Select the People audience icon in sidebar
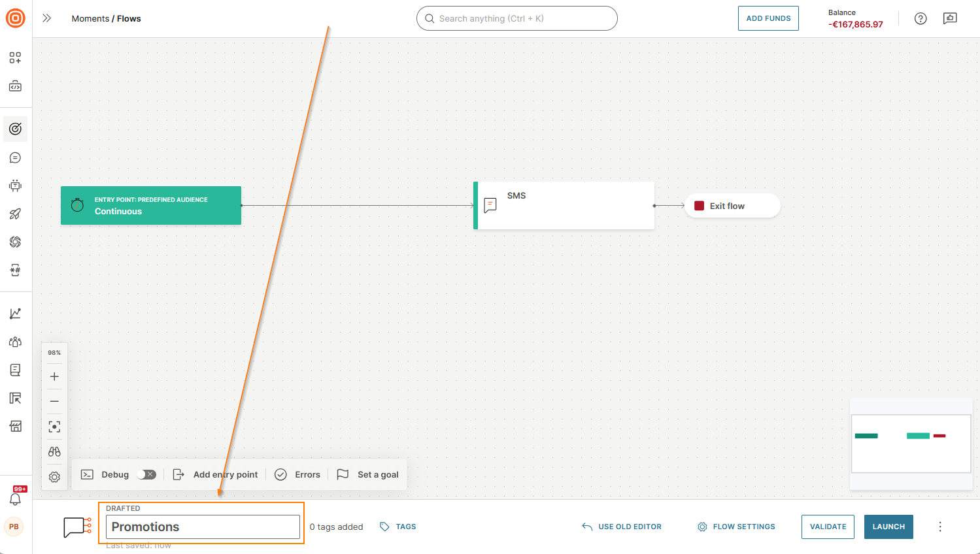This screenshot has width=980, height=554. [x=15, y=341]
